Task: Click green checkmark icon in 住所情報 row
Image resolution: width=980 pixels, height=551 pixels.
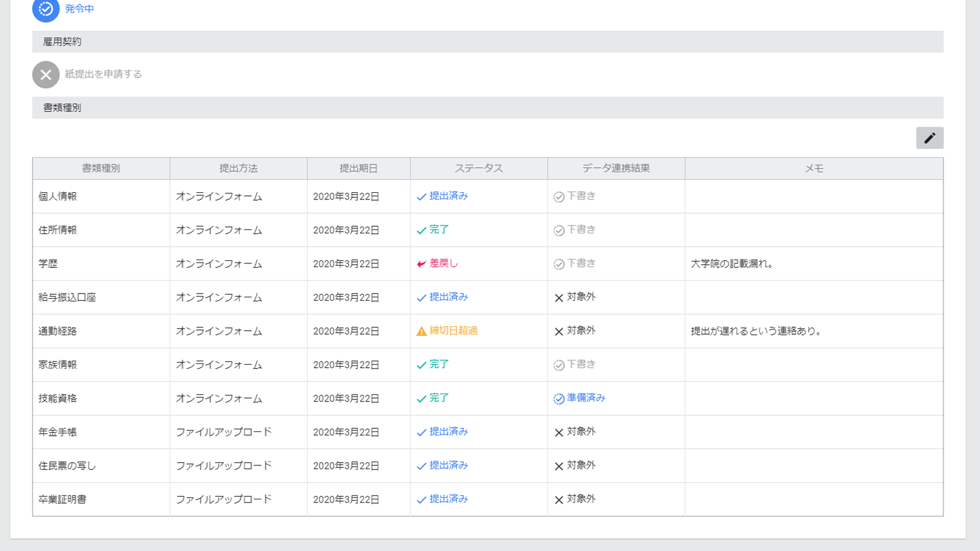Action: tap(421, 231)
